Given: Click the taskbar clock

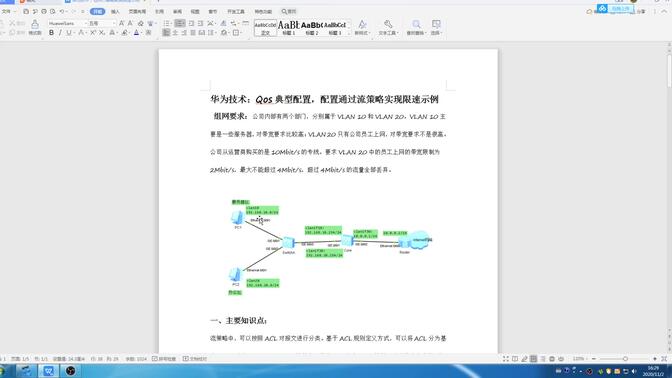Looking at the screenshot, I should tap(653, 371).
